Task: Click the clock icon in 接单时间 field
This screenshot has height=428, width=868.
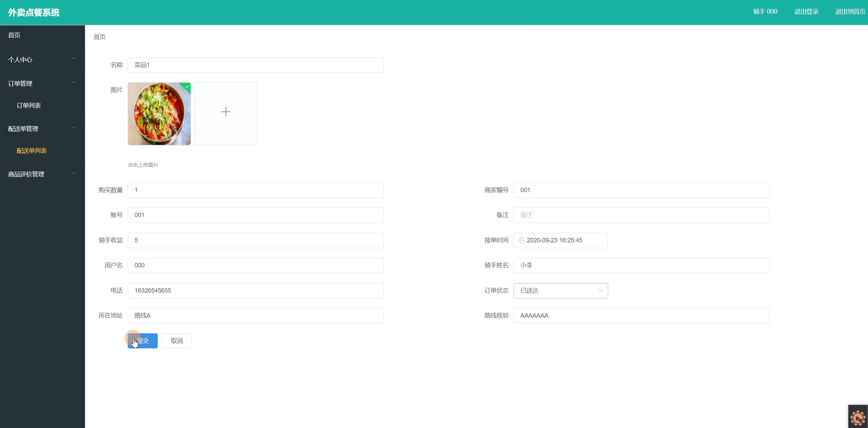Action: click(x=521, y=240)
